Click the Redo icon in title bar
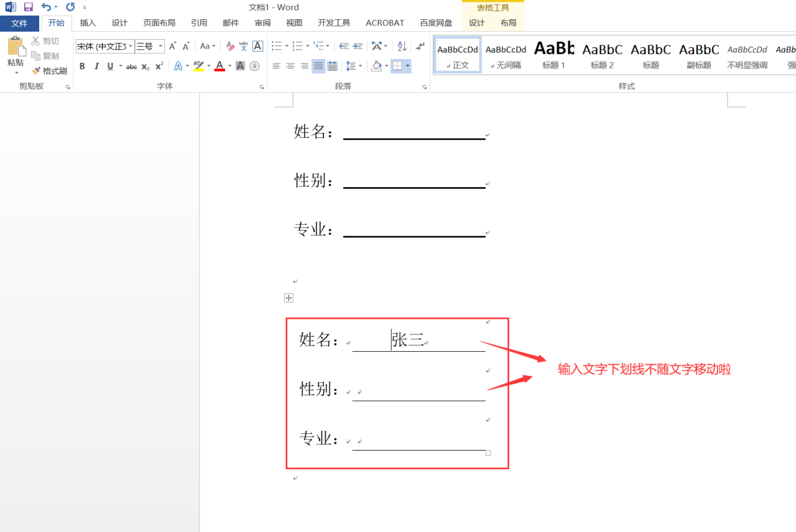 (x=70, y=7)
